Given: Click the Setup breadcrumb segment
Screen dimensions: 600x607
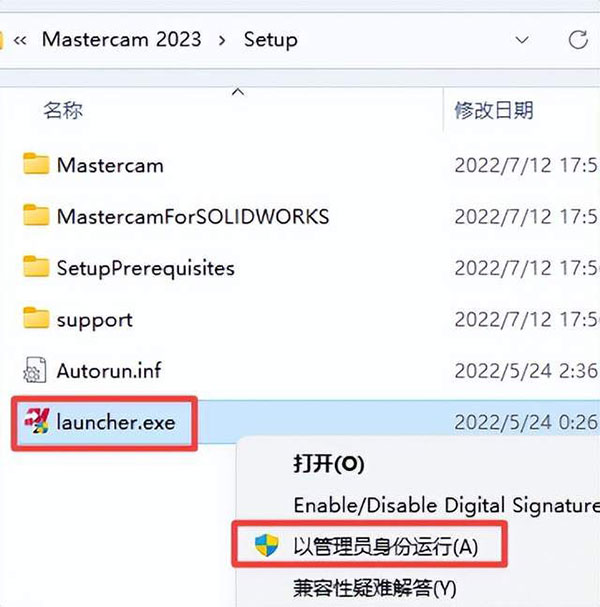Looking at the screenshot, I should [x=271, y=40].
